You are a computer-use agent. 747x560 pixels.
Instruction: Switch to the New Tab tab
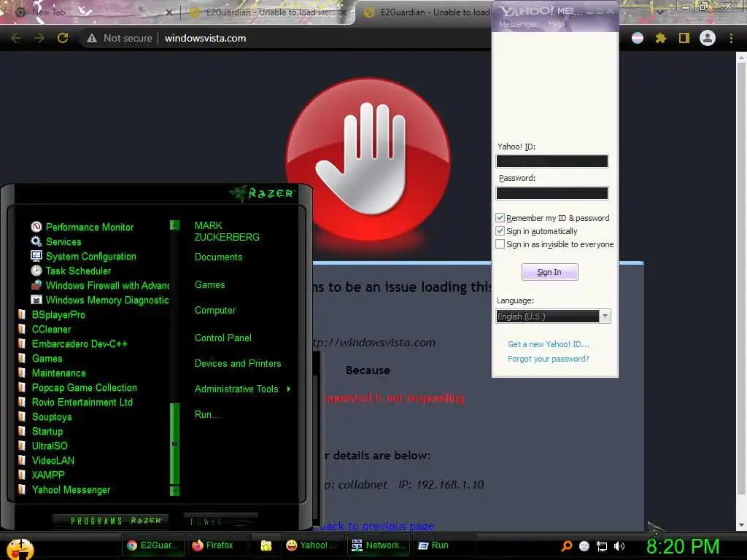tap(90, 12)
